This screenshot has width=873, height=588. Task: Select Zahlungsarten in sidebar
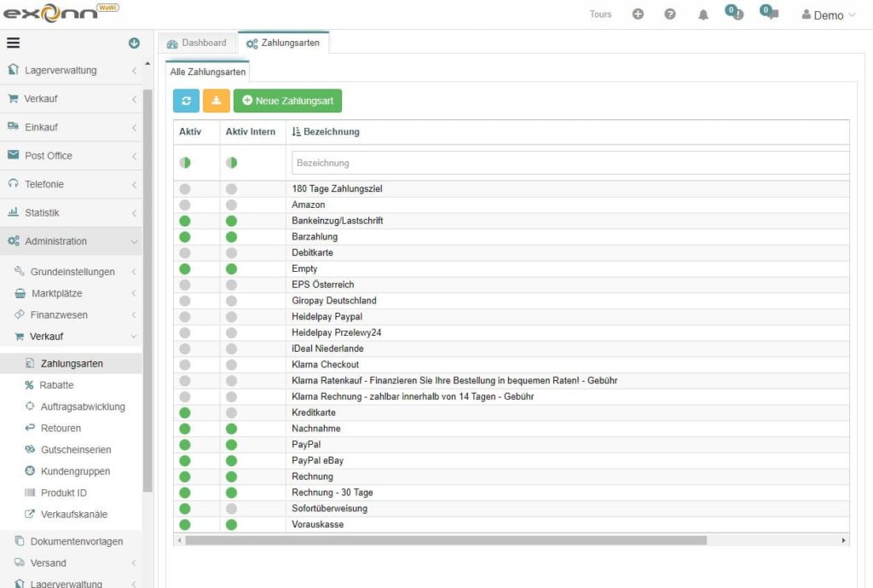[72, 363]
